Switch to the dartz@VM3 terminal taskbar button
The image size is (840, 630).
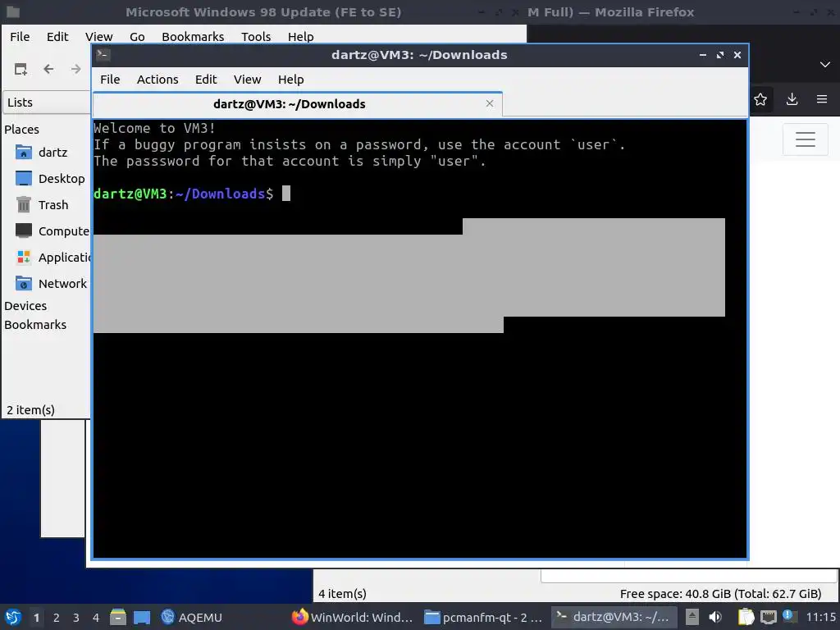614,617
